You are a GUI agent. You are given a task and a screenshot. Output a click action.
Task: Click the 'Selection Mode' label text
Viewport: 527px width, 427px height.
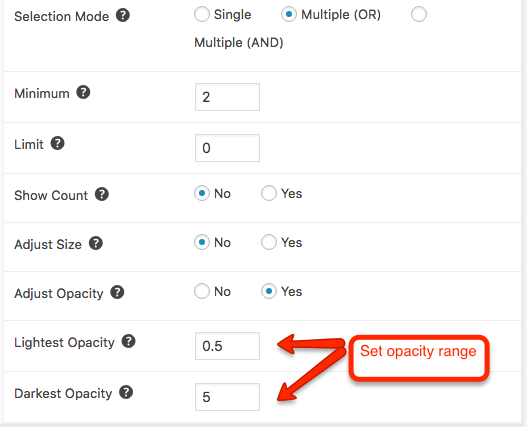click(62, 16)
